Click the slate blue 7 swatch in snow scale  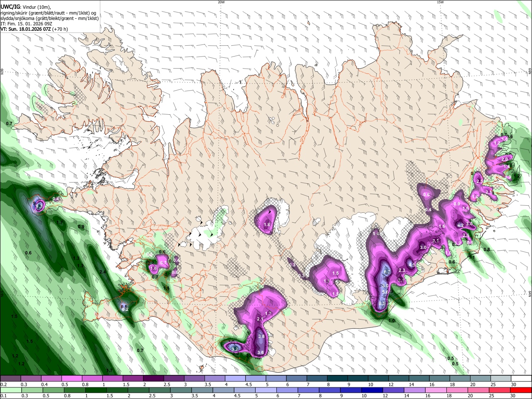pyautogui.click(x=318, y=378)
